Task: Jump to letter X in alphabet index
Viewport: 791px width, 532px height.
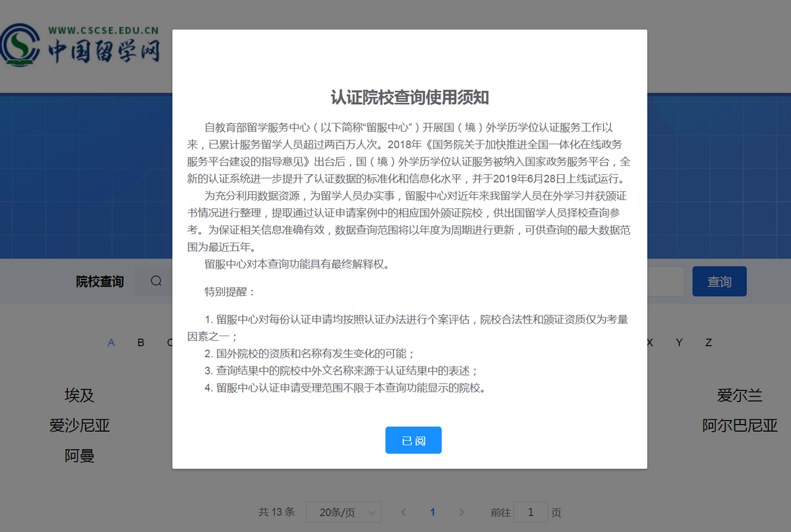Action: tap(649, 342)
